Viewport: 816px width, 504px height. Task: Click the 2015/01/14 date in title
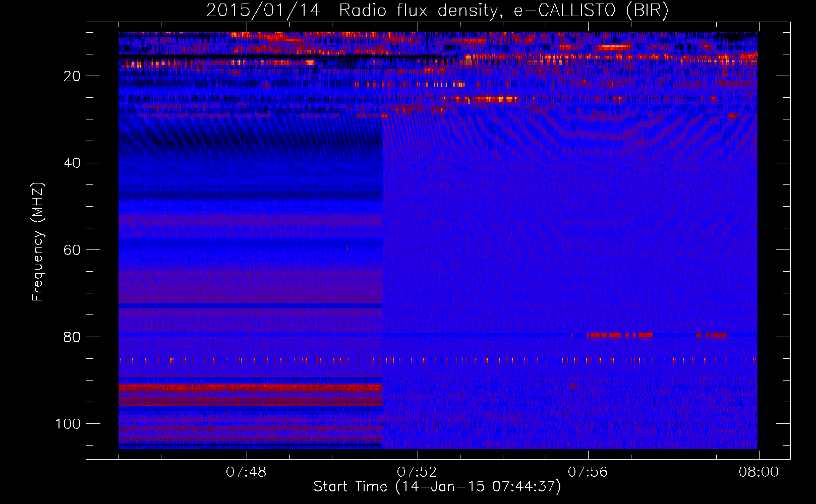click(263, 10)
